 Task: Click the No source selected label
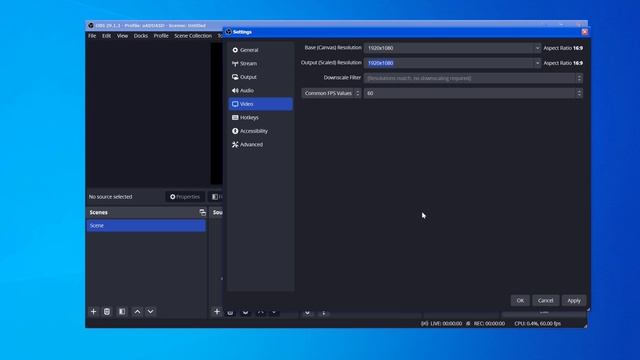tap(111, 197)
